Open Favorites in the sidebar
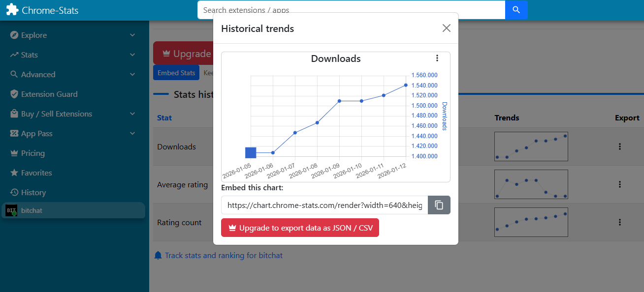644x292 pixels. click(36, 173)
